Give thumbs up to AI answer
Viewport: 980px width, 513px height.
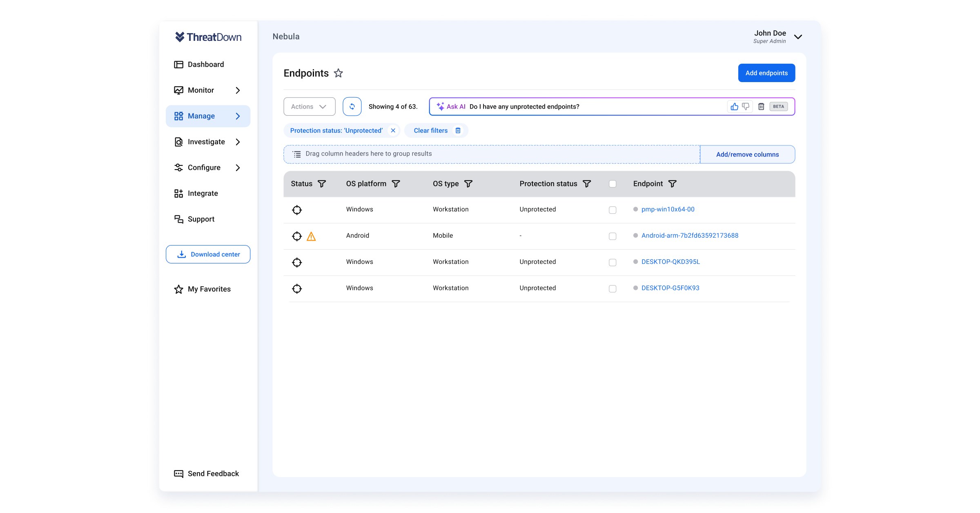coord(734,107)
